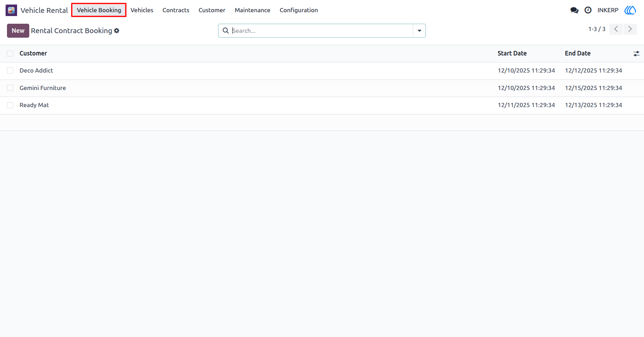Click end date 12/12/2025 11:29:34
This screenshot has width=644, height=337.
pos(593,70)
